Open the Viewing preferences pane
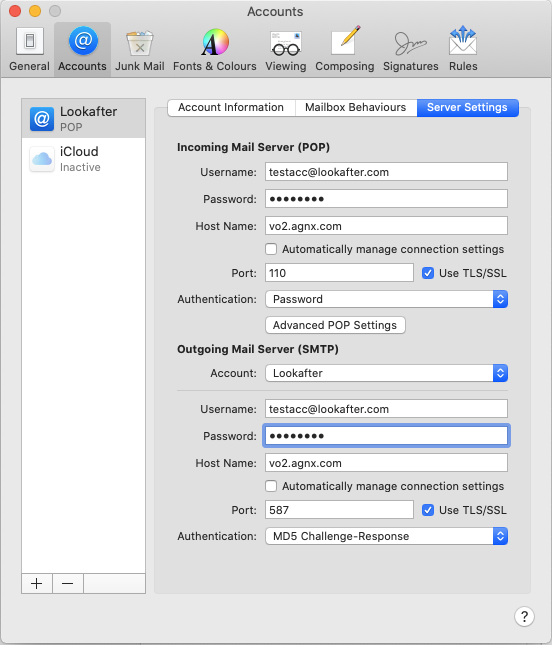This screenshot has width=552, height=645. click(x=285, y=50)
